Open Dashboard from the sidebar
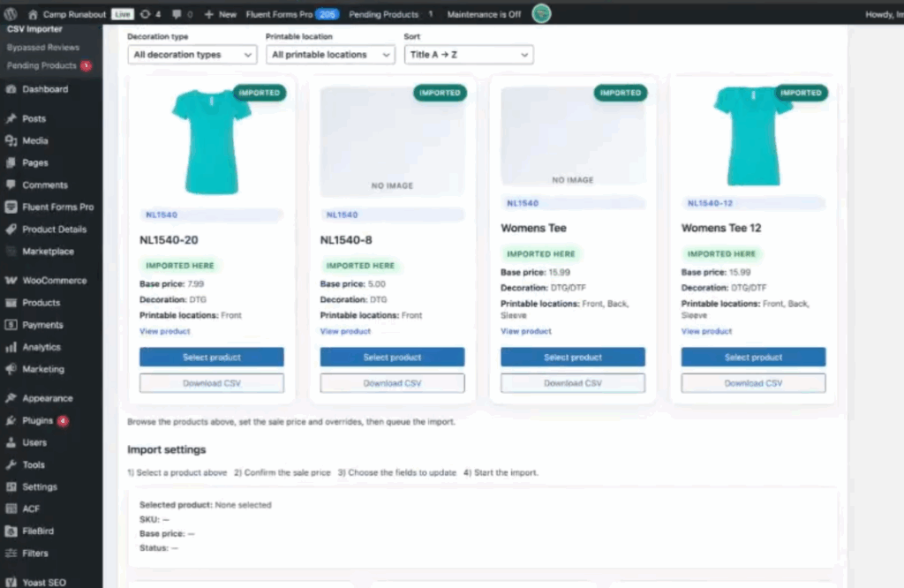 click(44, 89)
